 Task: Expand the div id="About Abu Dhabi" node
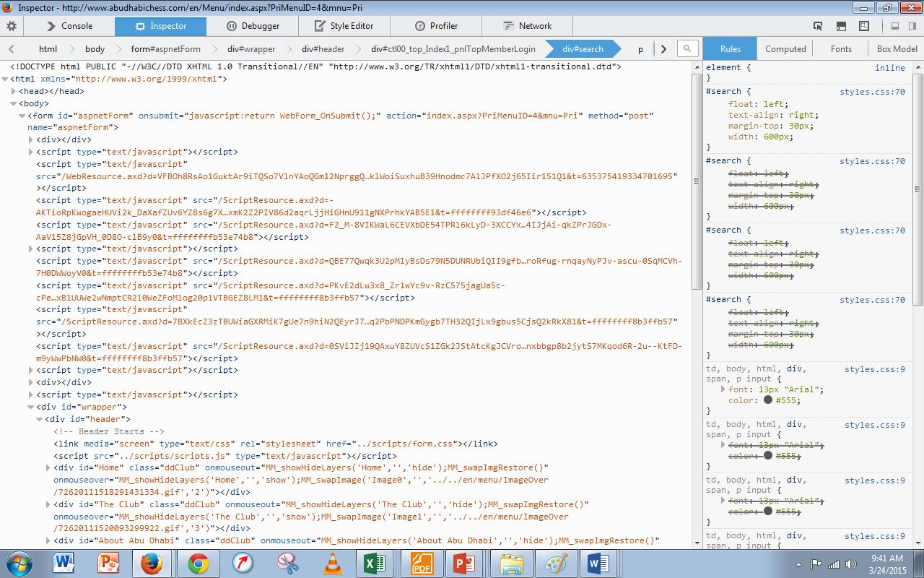(x=48, y=541)
